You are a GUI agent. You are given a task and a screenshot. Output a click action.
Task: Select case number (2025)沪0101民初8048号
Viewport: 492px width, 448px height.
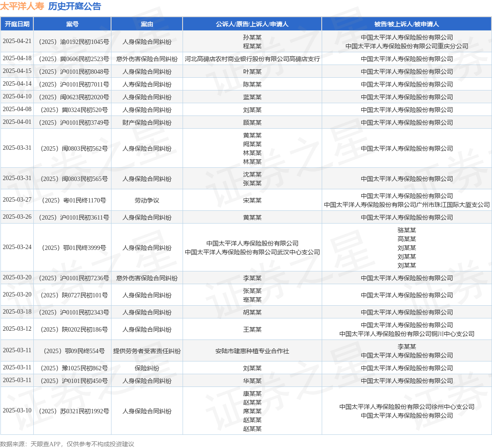coord(74,72)
